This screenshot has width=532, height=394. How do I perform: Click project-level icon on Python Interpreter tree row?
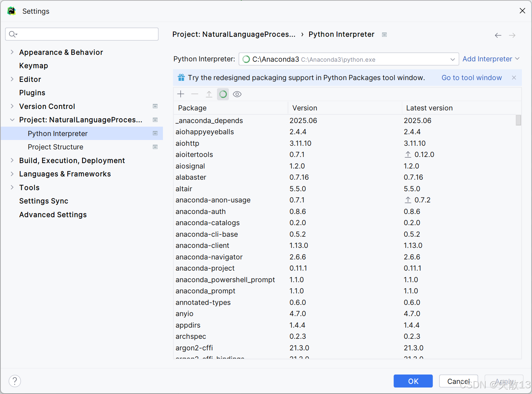155,133
